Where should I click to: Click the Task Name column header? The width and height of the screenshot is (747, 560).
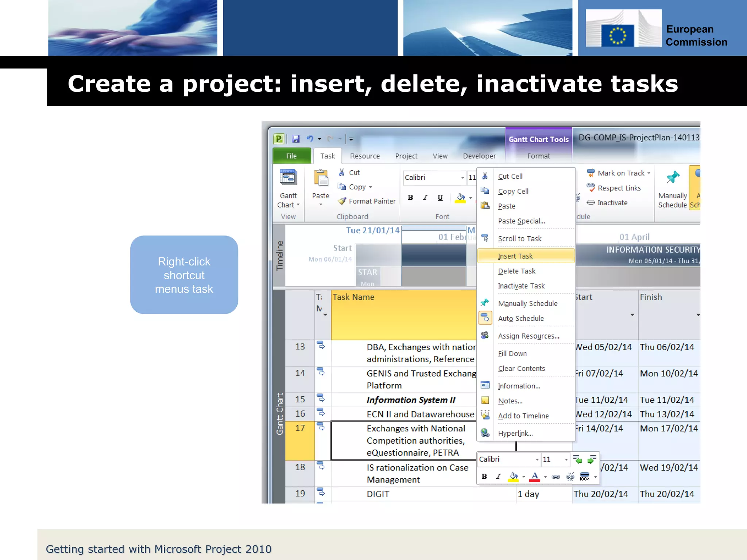tap(404, 315)
